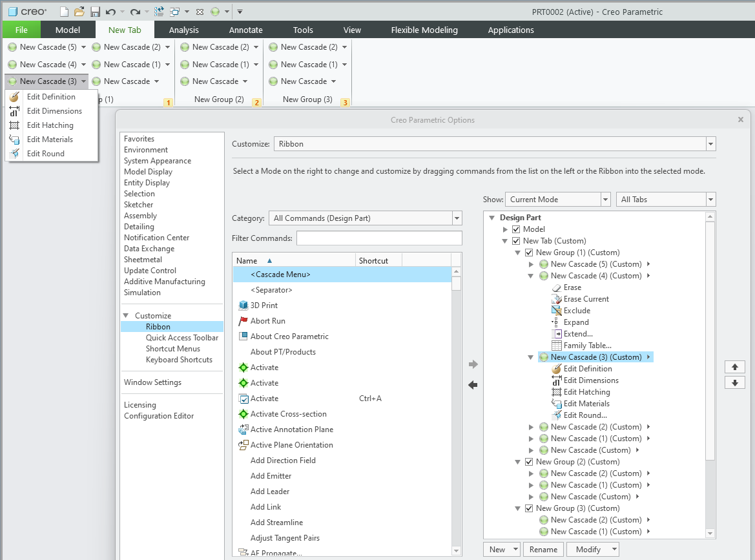Image resolution: width=755 pixels, height=560 pixels.
Task: Uncheck the New Tab (Custom) checkbox
Action: [515, 240]
